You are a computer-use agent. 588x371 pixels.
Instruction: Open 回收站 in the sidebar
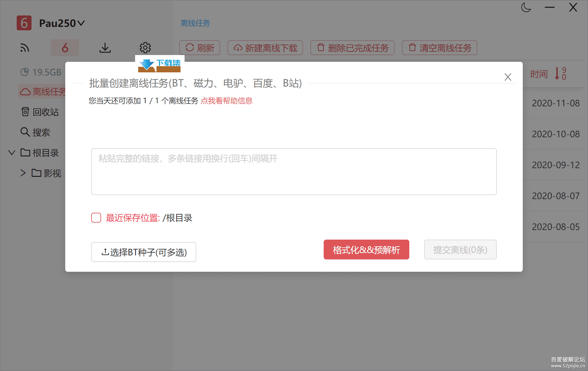pos(40,112)
